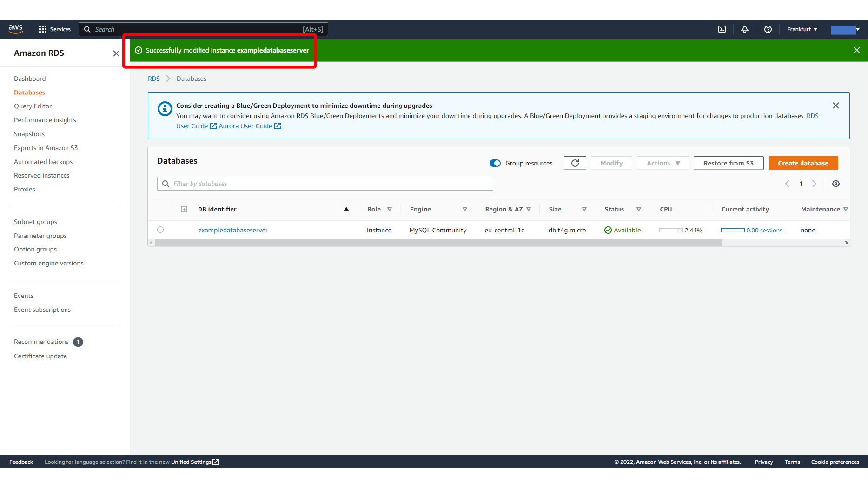This screenshot has height=488, width=868.
Task: Sort by Size column arrow
Action: [x=584, y=209]
